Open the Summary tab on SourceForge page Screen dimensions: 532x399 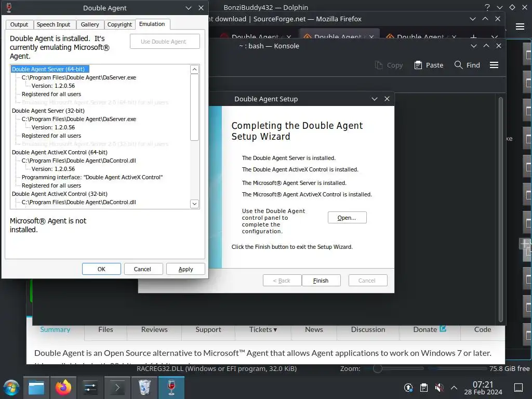click(x=55, y=329)
